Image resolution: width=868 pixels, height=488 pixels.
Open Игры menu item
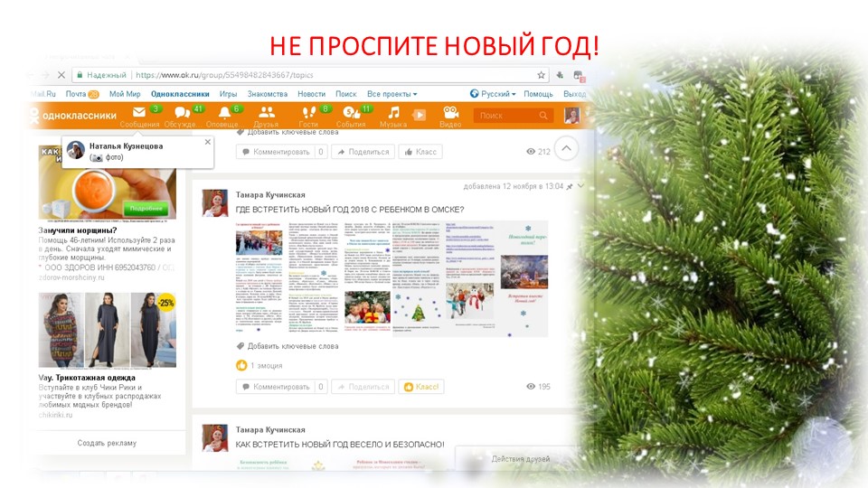(x=228, y=94)
